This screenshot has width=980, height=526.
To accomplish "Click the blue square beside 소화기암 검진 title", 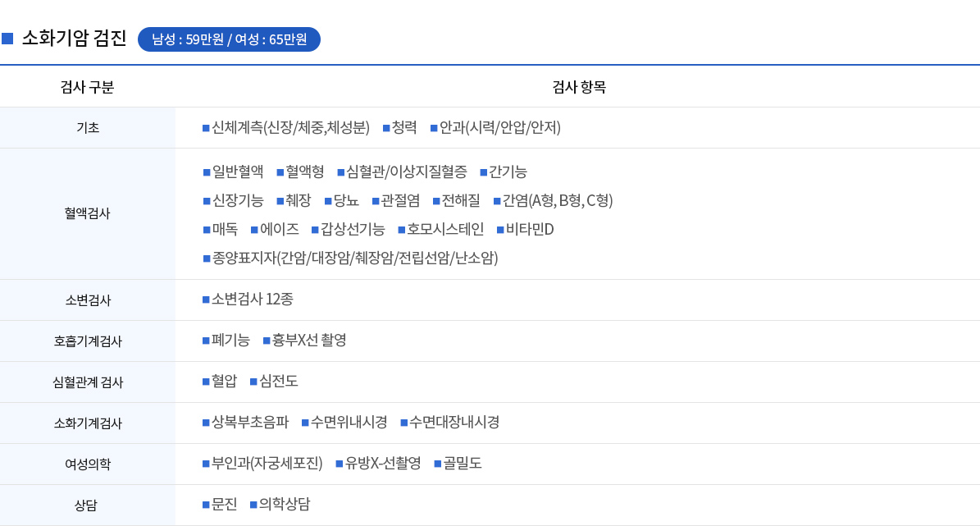I will click(x=7, y=39).
